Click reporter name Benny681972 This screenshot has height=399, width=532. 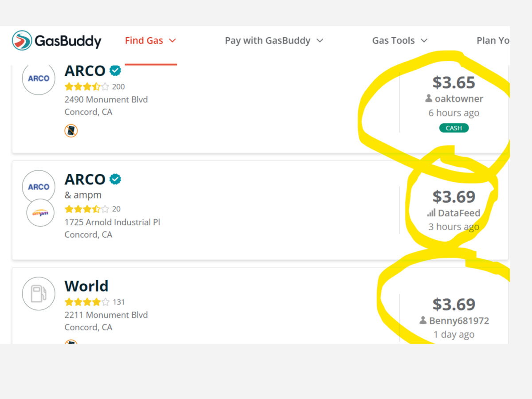459,321
